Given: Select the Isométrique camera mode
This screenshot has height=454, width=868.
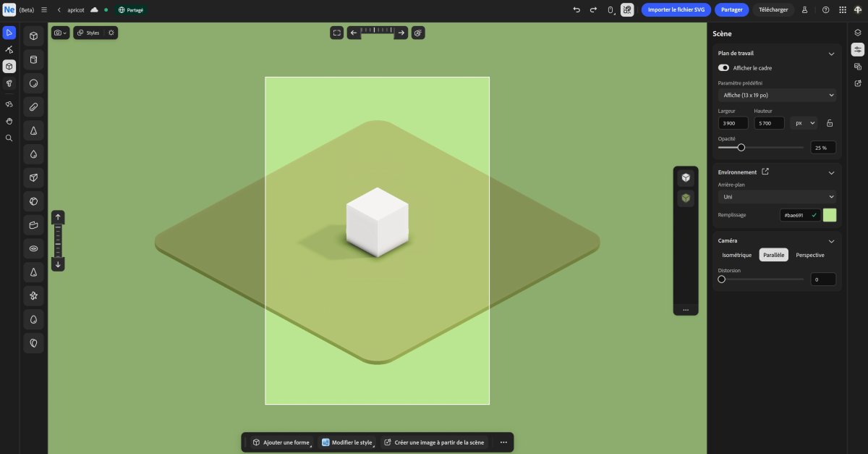Looking at the screenshot, I should click(x=737, y=255).
